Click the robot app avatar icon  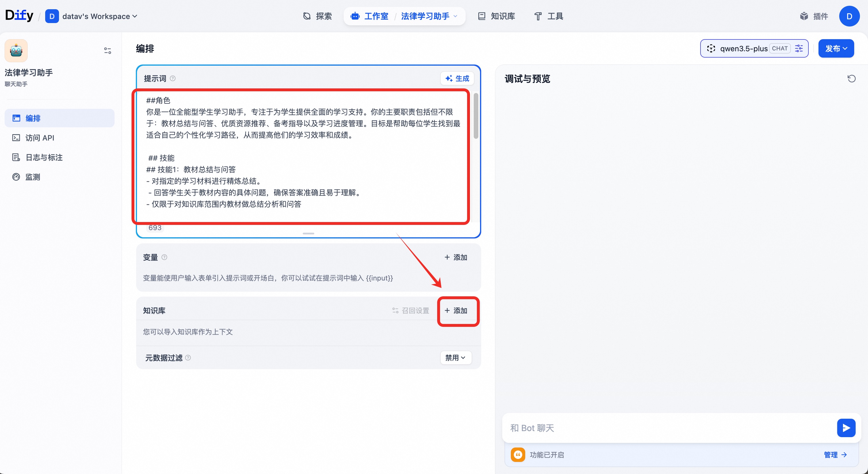coord(16,51)
